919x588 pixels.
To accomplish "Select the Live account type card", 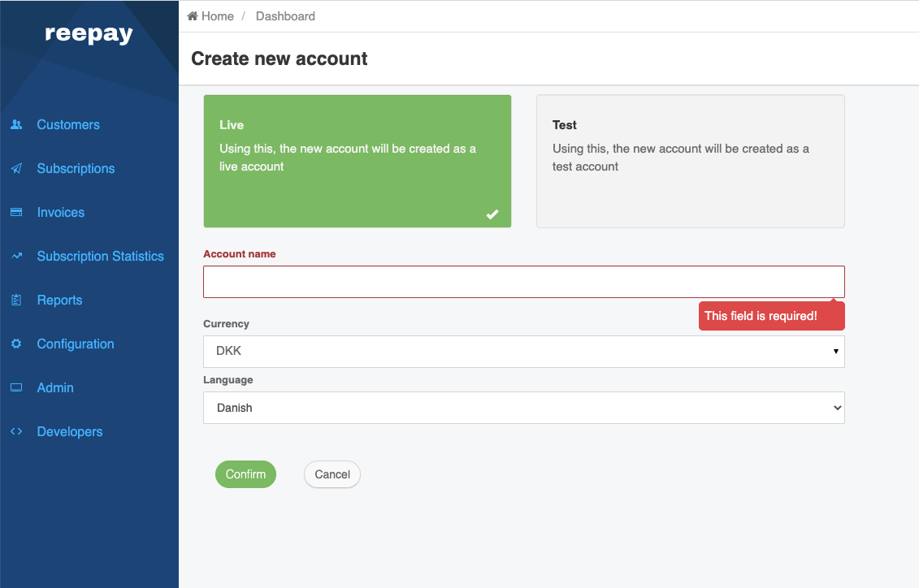I will [358, 161].
